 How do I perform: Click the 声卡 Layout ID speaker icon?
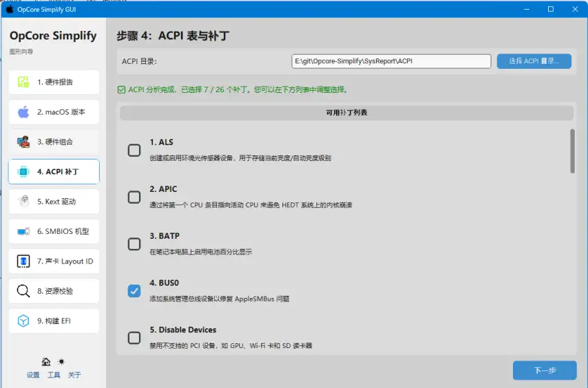coord(23,261)
